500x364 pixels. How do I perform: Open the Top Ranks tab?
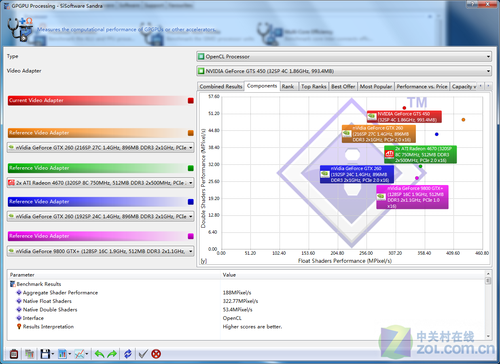click(x=314, y=86)
